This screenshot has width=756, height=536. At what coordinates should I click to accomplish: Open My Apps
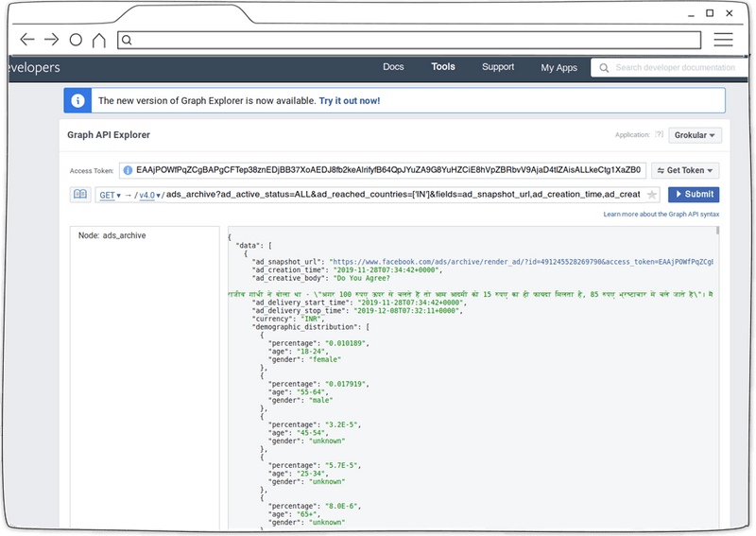coord(558,68)
